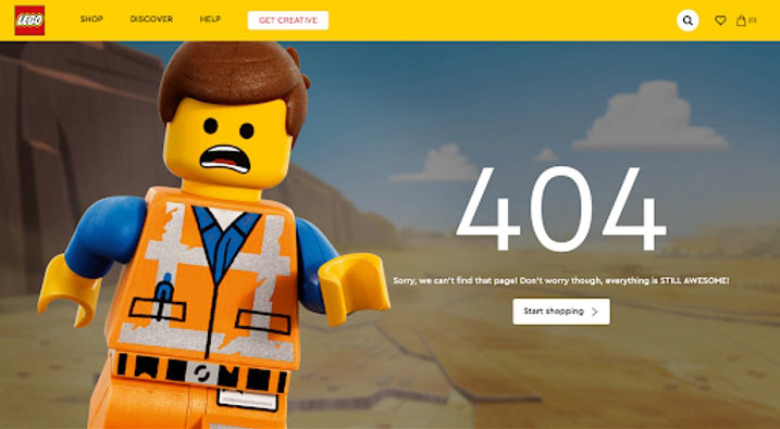Click the 'Sorry, we can't find that page' message

click(561, 281)
